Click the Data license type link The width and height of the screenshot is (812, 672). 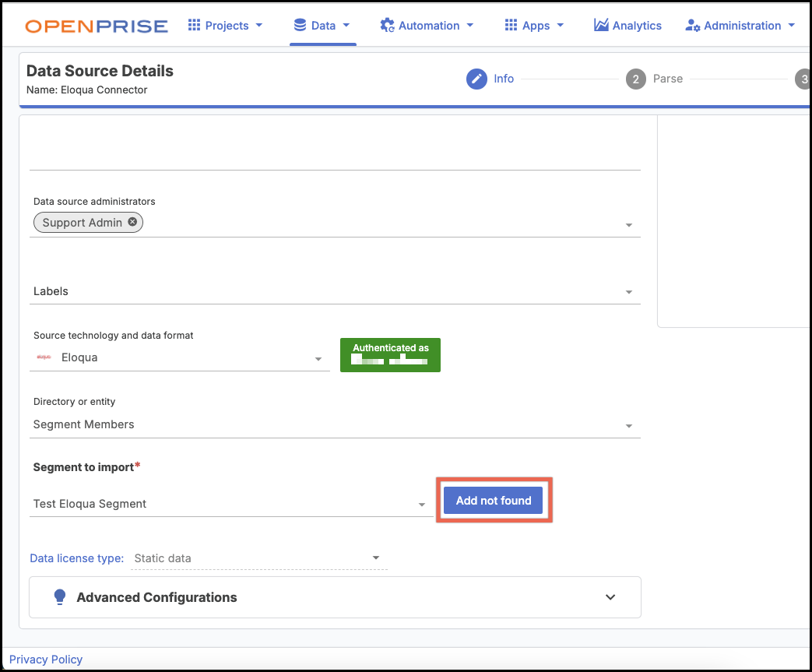click(76, 558)
